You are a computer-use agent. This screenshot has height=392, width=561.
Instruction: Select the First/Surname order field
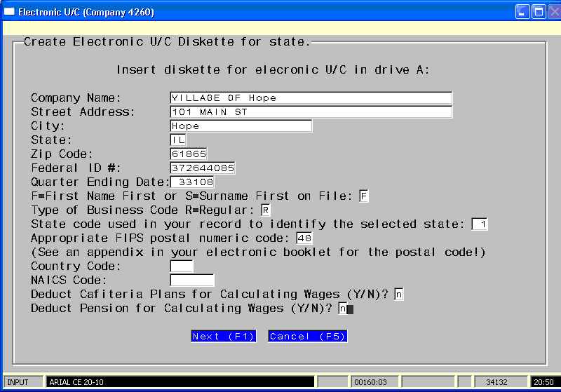(363, 196)
